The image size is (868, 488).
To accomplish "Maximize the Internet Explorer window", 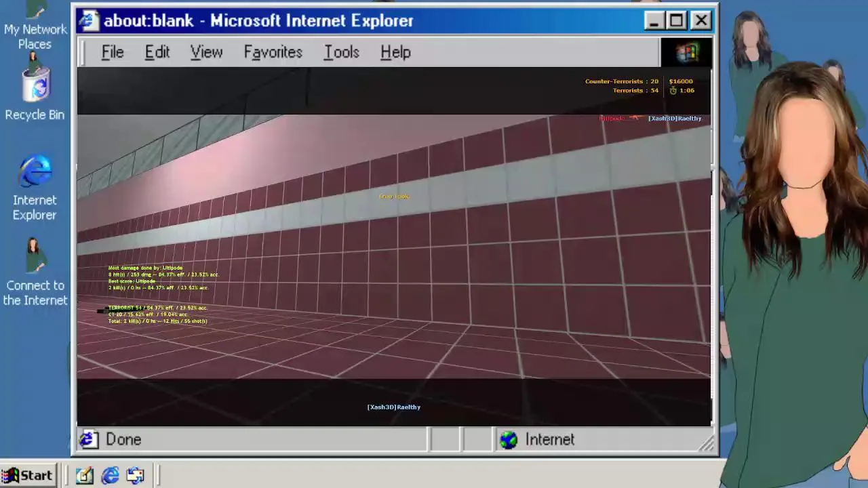I will click(x=677, y=21).
